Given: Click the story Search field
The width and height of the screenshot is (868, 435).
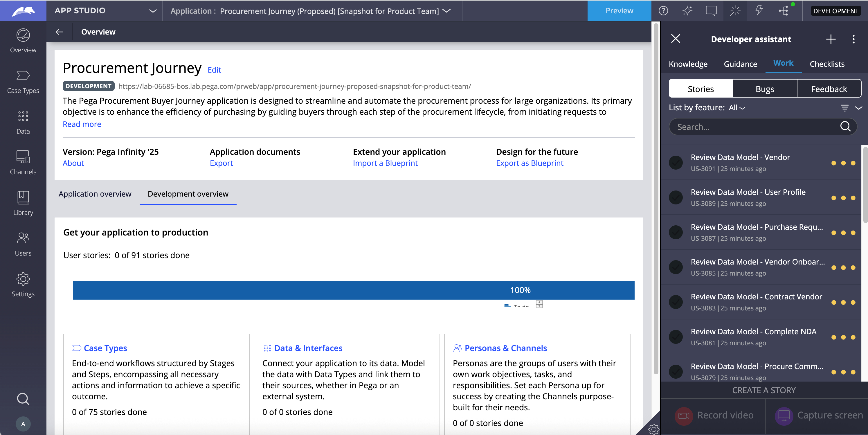Looking at the screenshot, I should 755,127.
